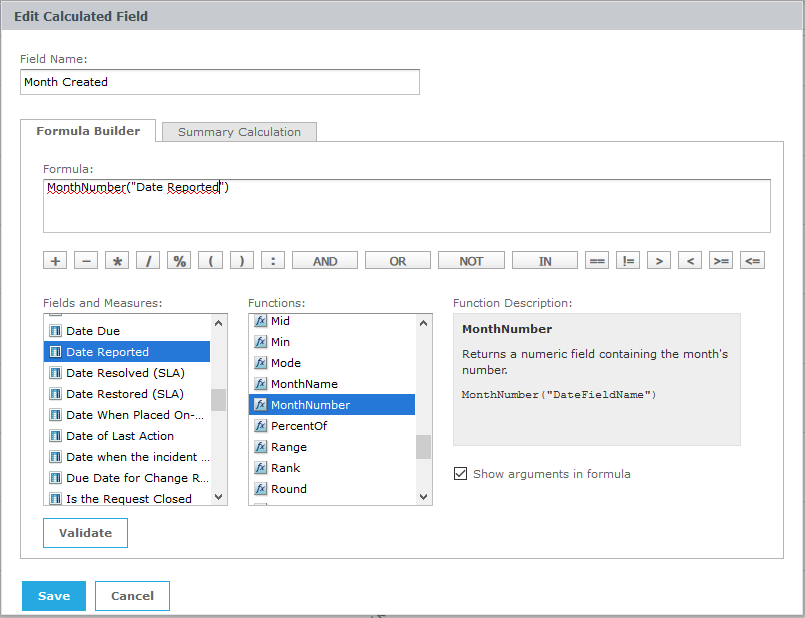Image resolution: width=805 pixels, height=618 pixels.
Task: Click the fx icon beside MonthName
Action: point(260,384)
